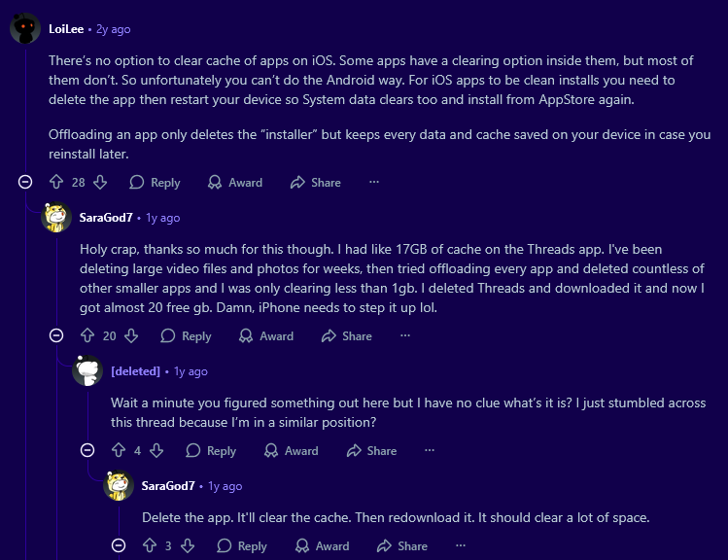Collapse the deleted user's comment thread
The image size is (728, 560).
[x=87, y=450]
